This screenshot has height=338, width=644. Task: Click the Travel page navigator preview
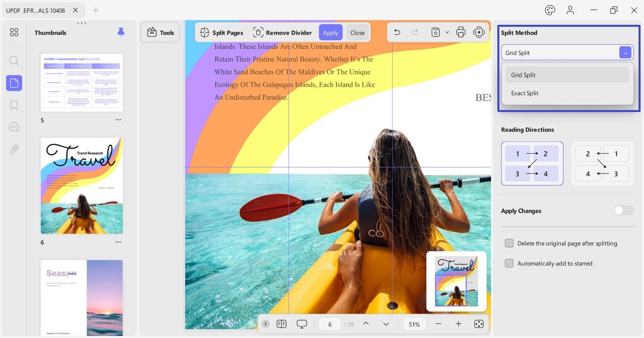click(x=456, y=281)
